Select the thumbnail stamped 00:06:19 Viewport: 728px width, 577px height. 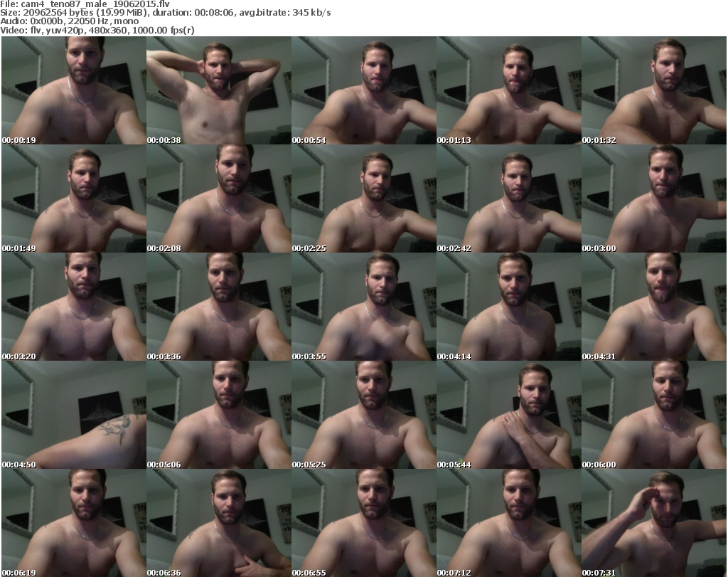pyautogui.click(x=74, y=523)
